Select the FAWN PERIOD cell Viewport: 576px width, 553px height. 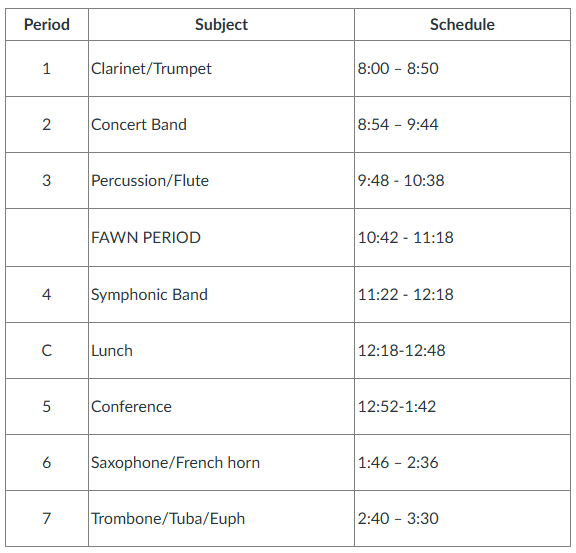tap(221, 238)
